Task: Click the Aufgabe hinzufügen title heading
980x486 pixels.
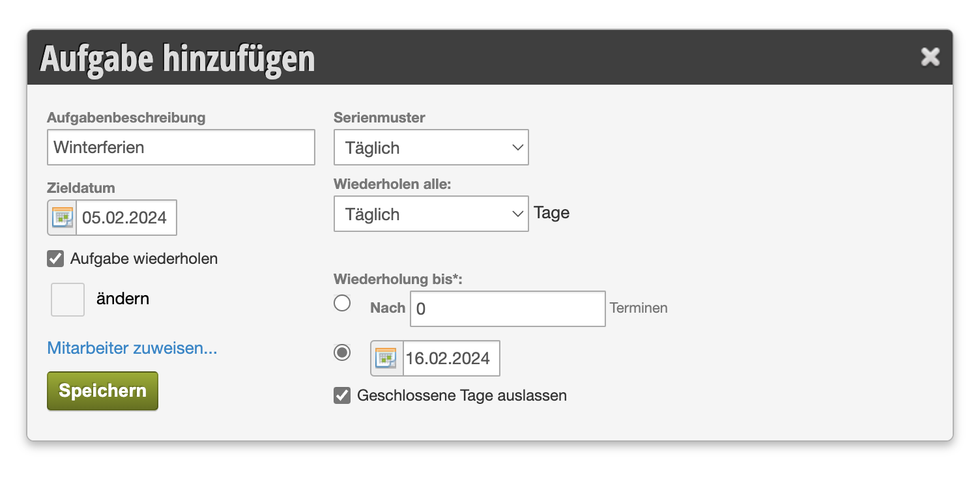Action: (178, 59)
